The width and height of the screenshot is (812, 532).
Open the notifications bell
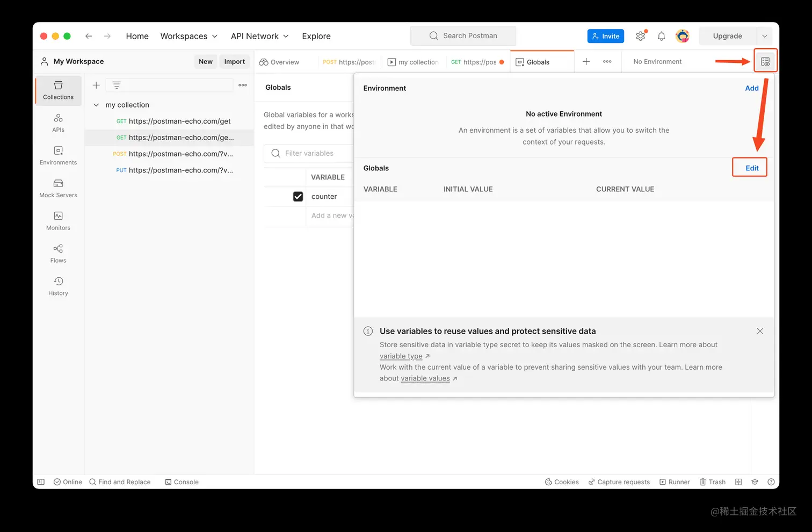click(662, 36)
